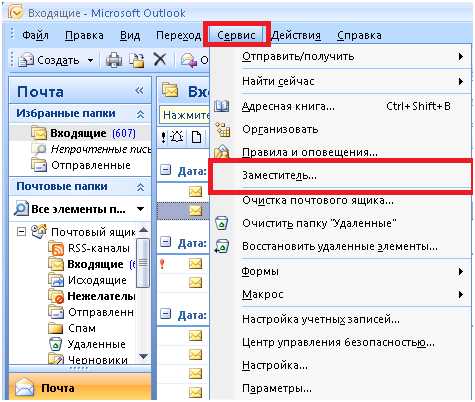Open the Переход menu
The height and width of the screenshot is (402, 475).
(178, 35)
